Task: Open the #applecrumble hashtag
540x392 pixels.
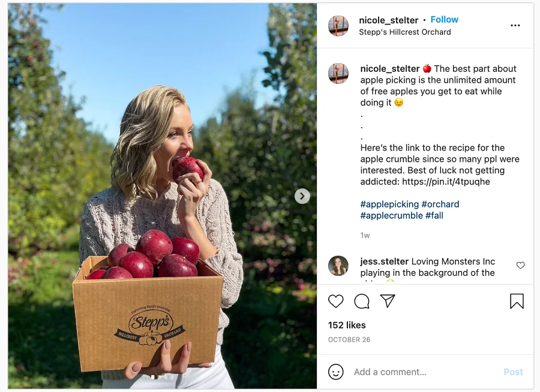Action: pos(392,215)
